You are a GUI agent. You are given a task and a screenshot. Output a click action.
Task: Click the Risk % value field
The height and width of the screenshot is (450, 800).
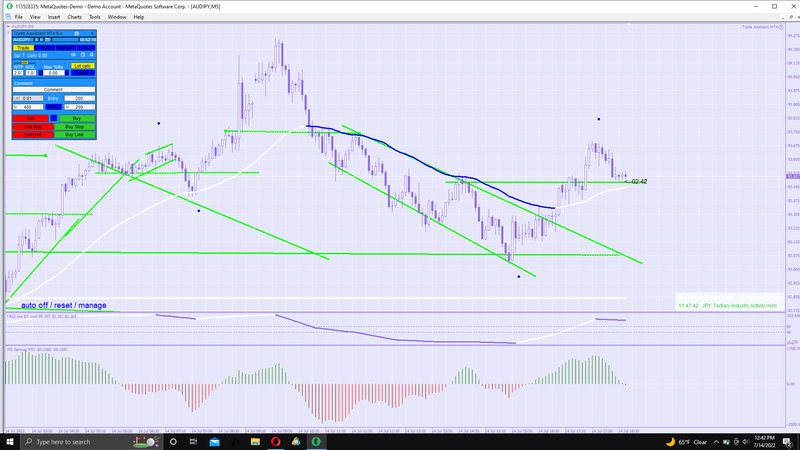pyautogui.click(x=54, y=73)
